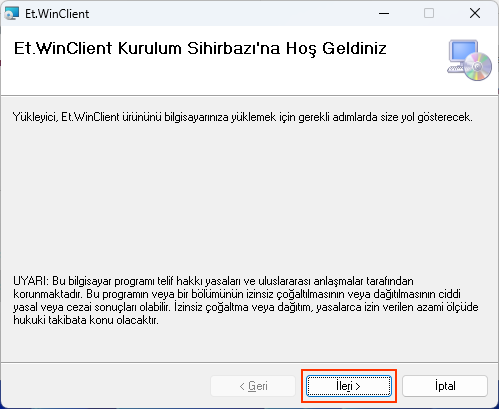Screen dimensions: 499x409
Task: Close the Et.WinClient installer window
Action: (x=475, y=13)
